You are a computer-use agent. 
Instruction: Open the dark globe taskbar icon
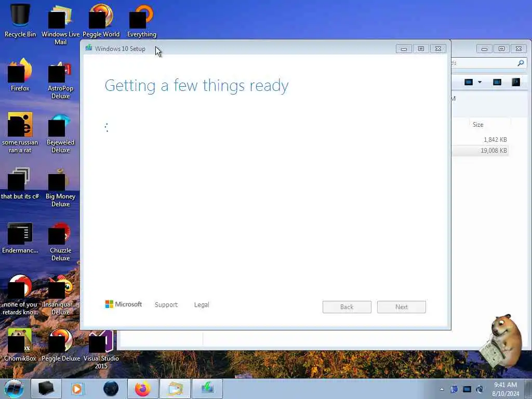[111, 389]
